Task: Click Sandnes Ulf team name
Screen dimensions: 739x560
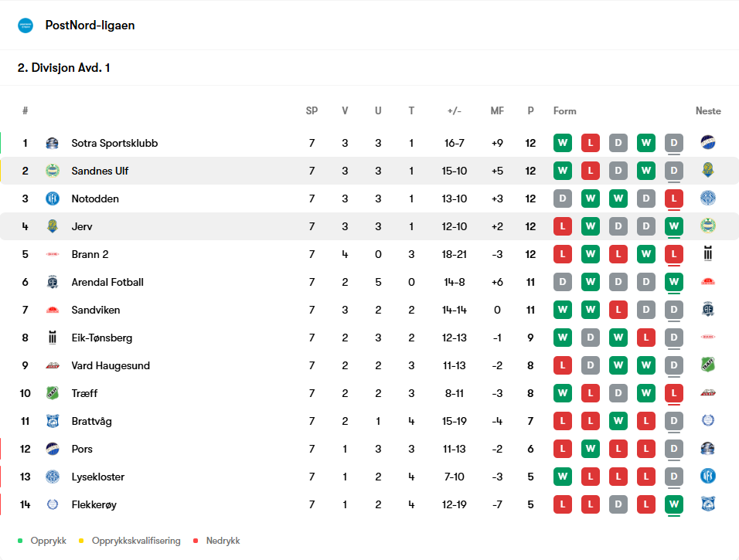Action: tap(100, 171)
